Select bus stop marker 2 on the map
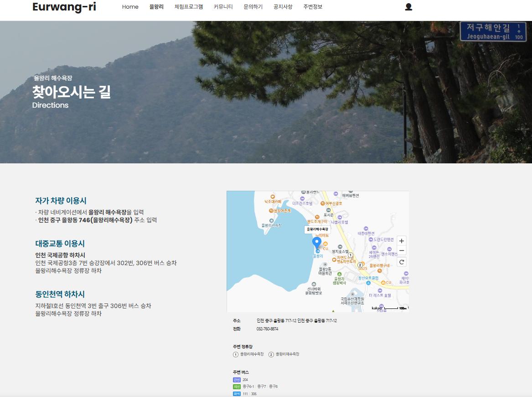532x397 pixels. point(360,265)
